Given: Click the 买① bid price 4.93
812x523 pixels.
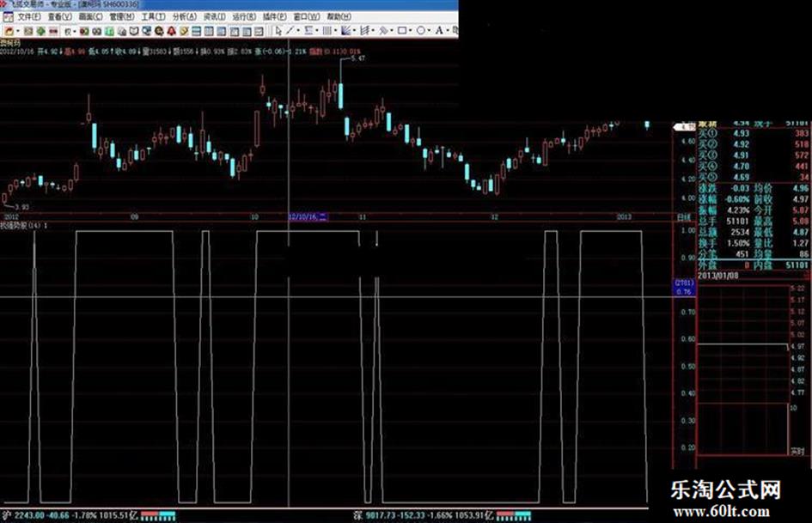Looking at the screenshot, I should [741, 133].
